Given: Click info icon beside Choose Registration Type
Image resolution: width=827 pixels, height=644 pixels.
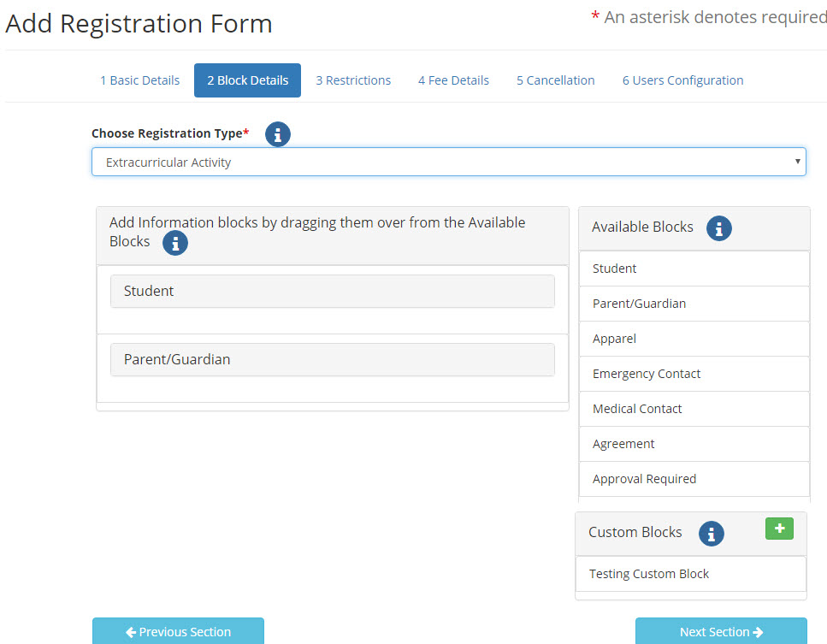Looking at the screenshot, I should 277,134.
